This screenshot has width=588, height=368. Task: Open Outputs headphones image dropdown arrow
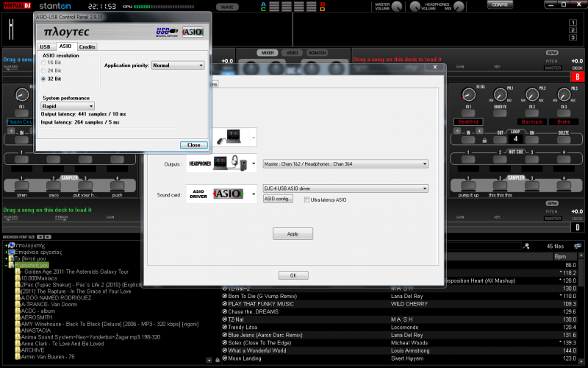[x=254, y=163]
